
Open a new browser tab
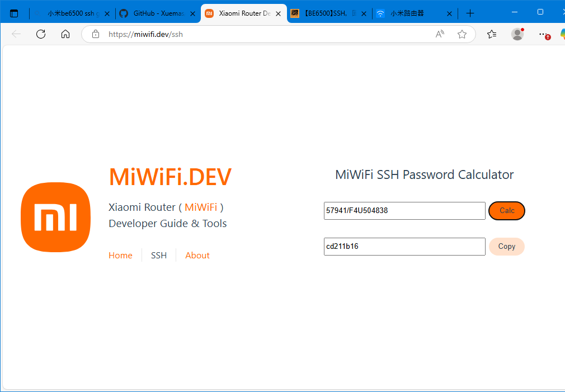470,13
